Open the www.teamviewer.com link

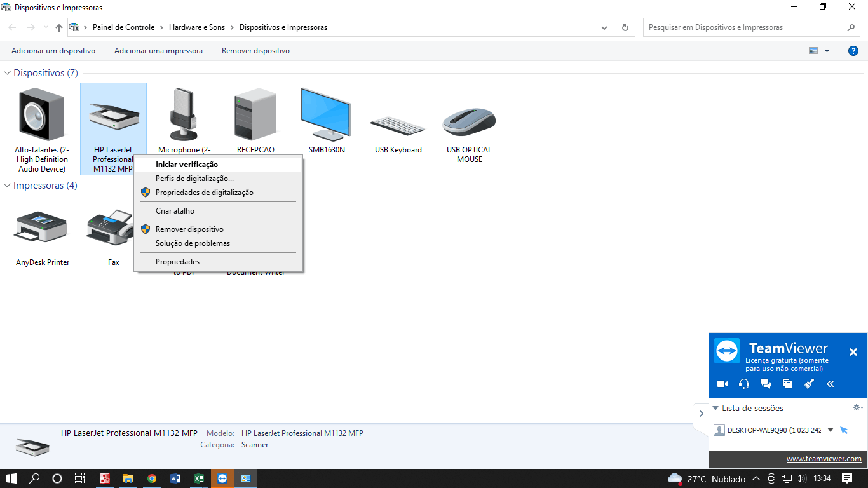824,459
